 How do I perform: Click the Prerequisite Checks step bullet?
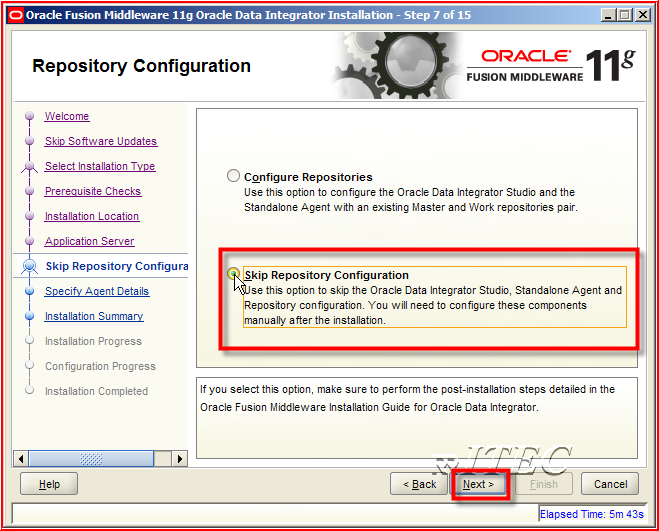(29, 191)
